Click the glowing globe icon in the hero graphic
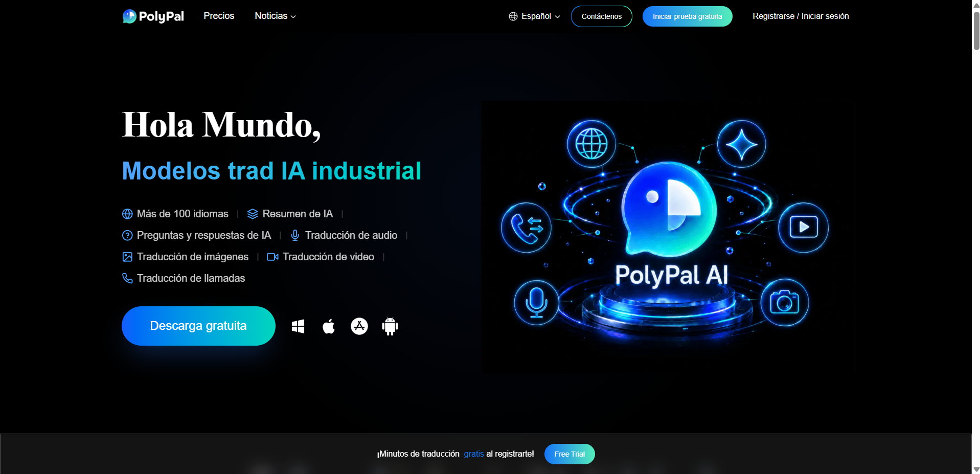The width and height of the screenshot is (980, 474). click(x=591, y=144)
